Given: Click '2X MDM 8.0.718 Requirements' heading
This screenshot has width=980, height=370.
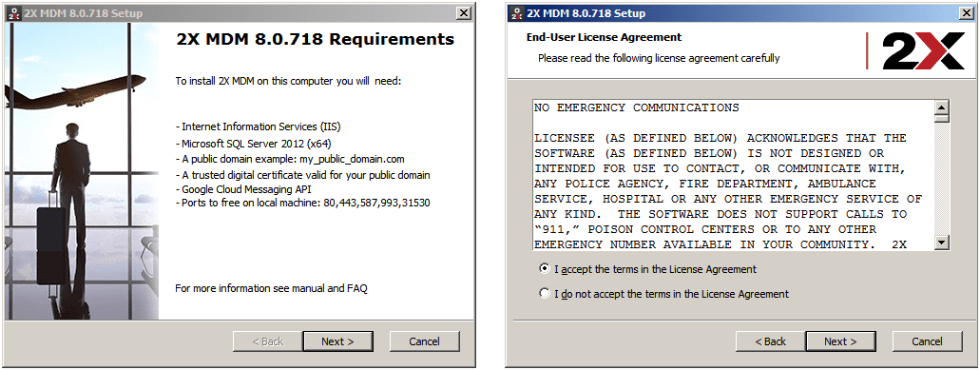Looking at the screenshot, I should [x=315, y=39].
